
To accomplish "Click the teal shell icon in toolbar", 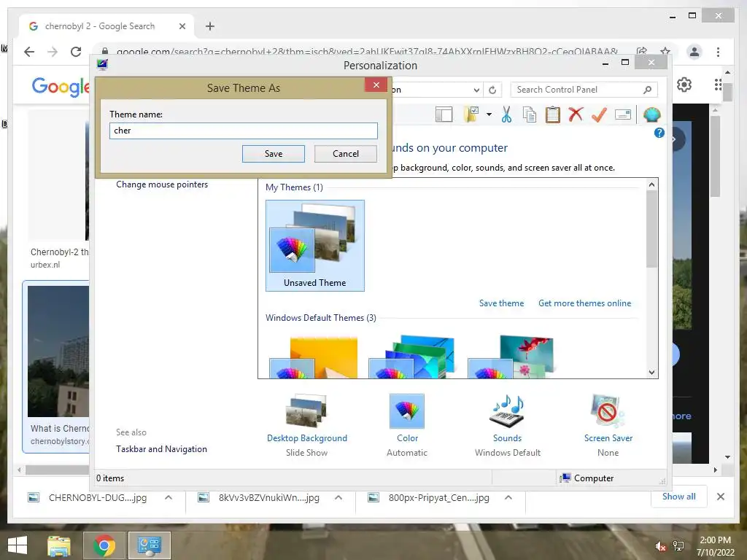I will pyautogui.click(x=651, y=114).
